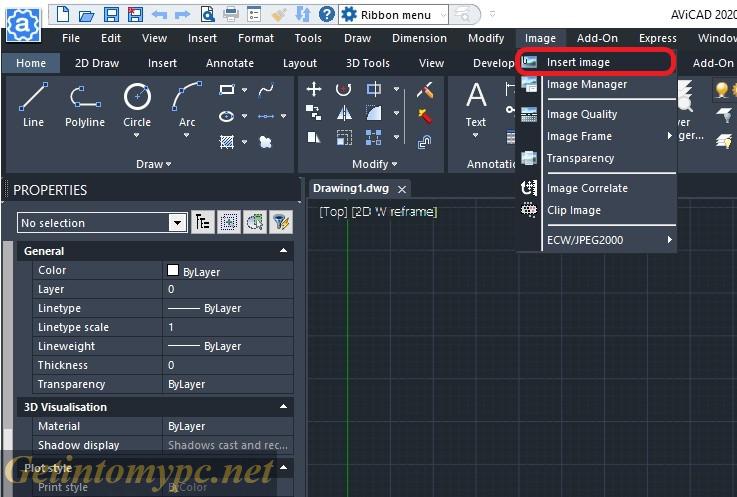Expand the Draw panel flyout
This screenshot has width=737, height=497.
(153, 164)
